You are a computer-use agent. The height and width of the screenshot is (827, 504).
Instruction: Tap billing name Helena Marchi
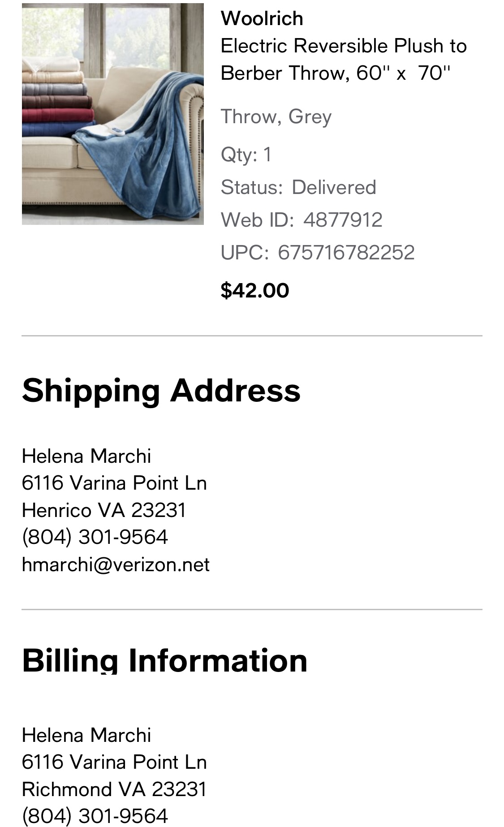(x=86, y=735)
